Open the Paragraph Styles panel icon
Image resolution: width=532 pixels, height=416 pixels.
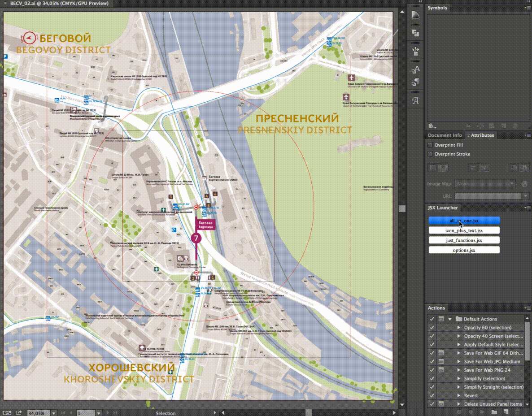(415, 82)
